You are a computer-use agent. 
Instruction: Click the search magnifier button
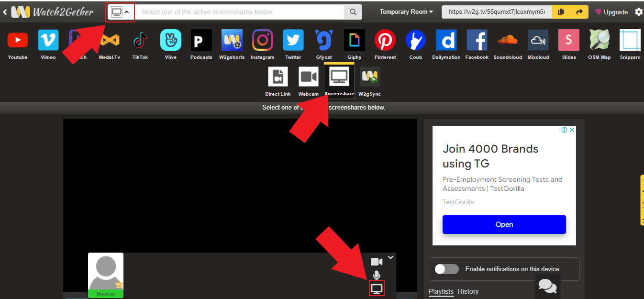point(353,12)
